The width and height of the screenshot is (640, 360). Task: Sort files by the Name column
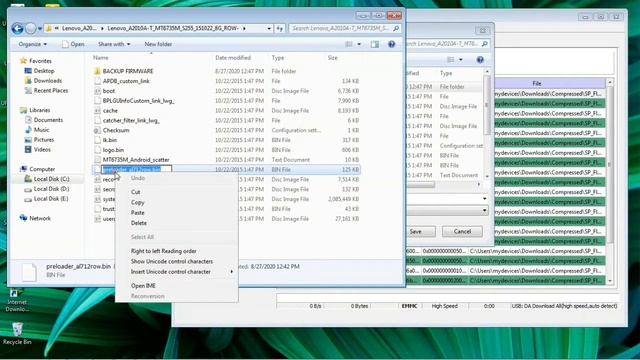100,58
